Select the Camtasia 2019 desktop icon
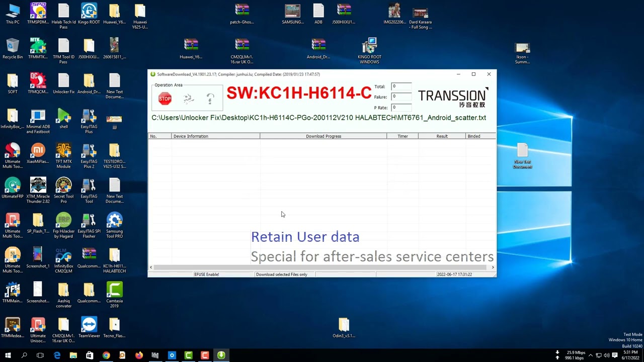644x362 pixels. (x=114, y=295)
